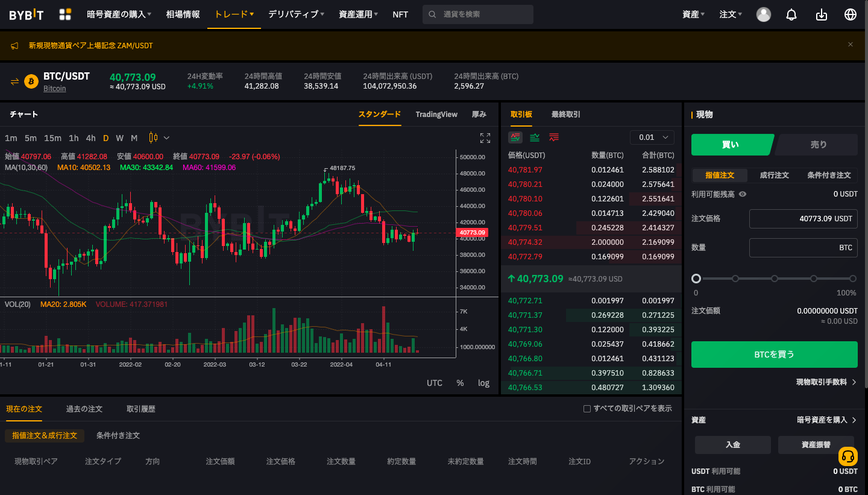Click the search magnifier icon
Image resolution: width=868 pixels, height=495 pixels.
(x=432, y=14)
